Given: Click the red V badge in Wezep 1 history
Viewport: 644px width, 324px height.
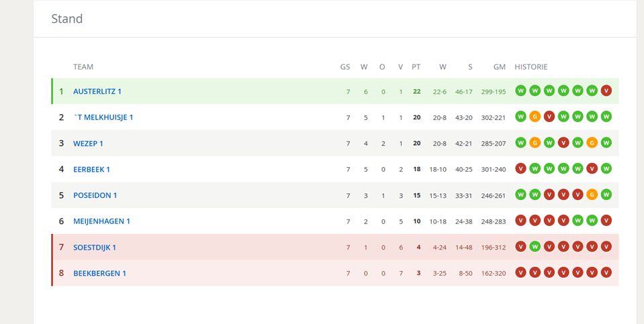Looking at the screenshot, I should pyautogui.click(x=563, y=143).
